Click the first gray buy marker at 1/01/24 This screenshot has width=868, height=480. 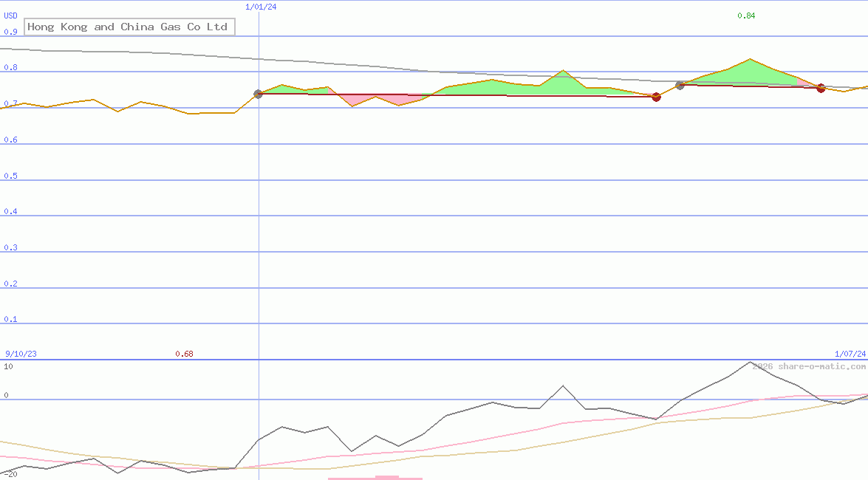pos(258,94)
